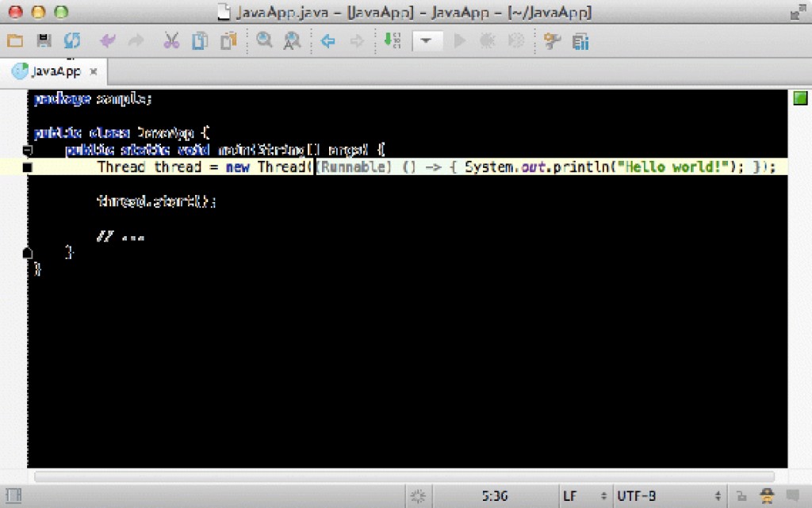
Task: Navigate back with the blue left arrow
Action: tap(327, 41)
